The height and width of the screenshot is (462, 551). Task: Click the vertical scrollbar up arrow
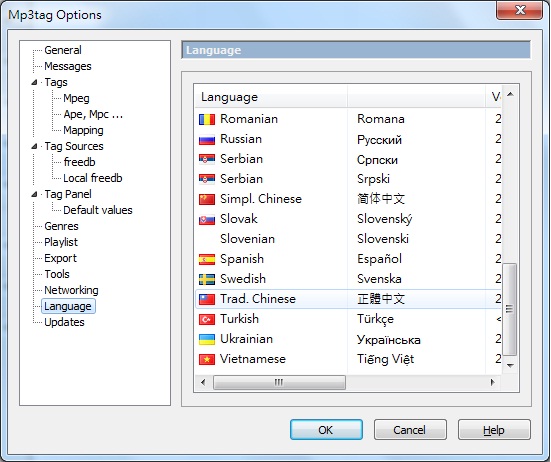(510, 94)
